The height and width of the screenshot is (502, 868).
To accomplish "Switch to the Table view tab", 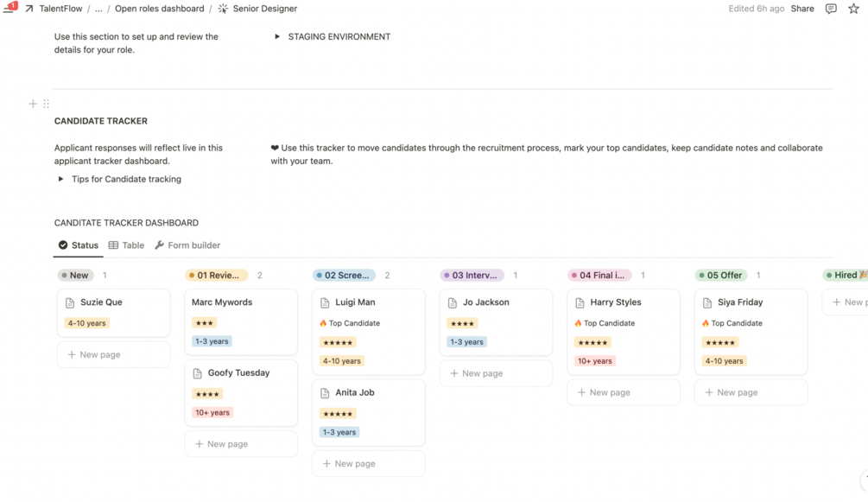I will click(126, 245).
